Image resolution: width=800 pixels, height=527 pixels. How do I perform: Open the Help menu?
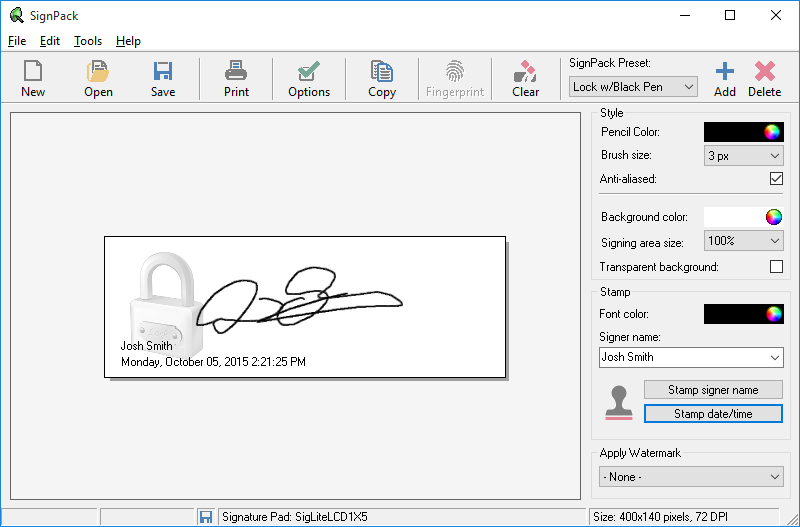click(x=128, y=41)
